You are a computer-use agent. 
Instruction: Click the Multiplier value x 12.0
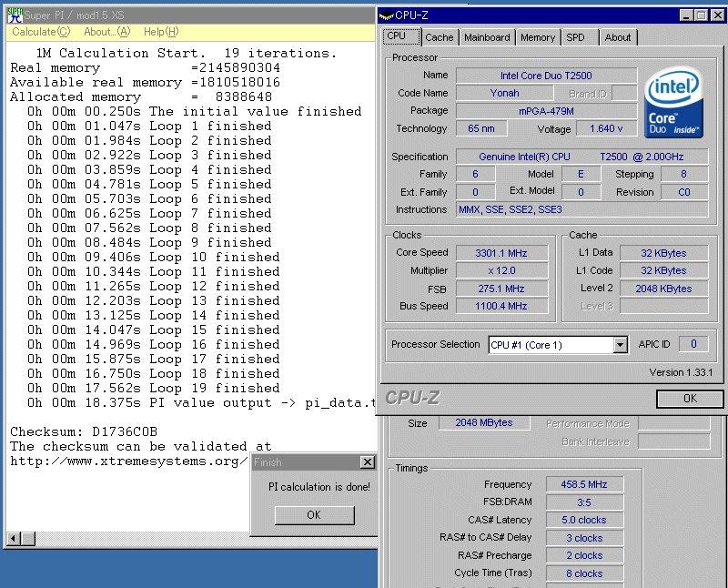[501, 270]
